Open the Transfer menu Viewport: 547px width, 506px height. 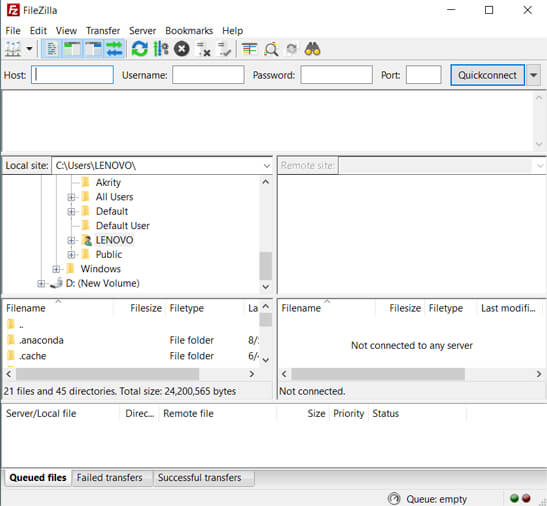(103, 31)
